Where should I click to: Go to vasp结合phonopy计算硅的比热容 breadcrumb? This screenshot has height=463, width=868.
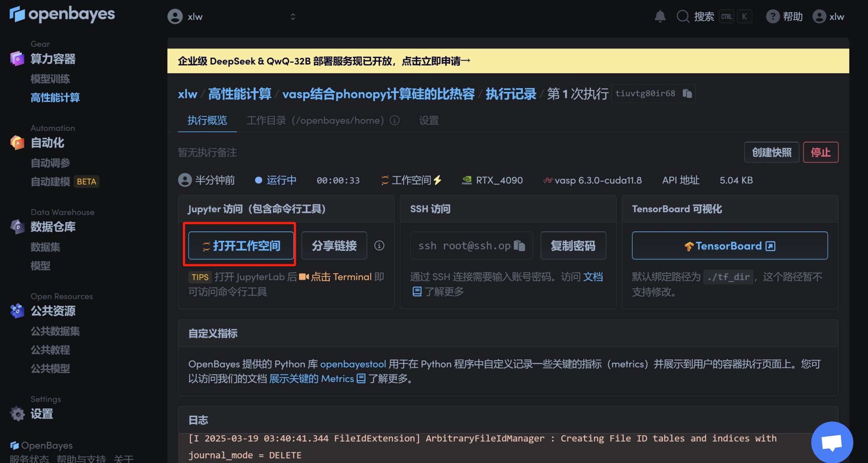click(378, 94)
